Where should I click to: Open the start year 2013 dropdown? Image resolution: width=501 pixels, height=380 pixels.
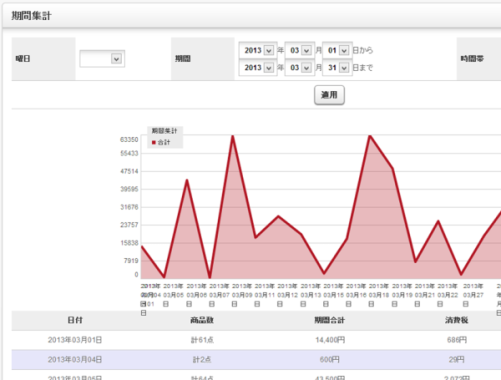tap(258, 50)
